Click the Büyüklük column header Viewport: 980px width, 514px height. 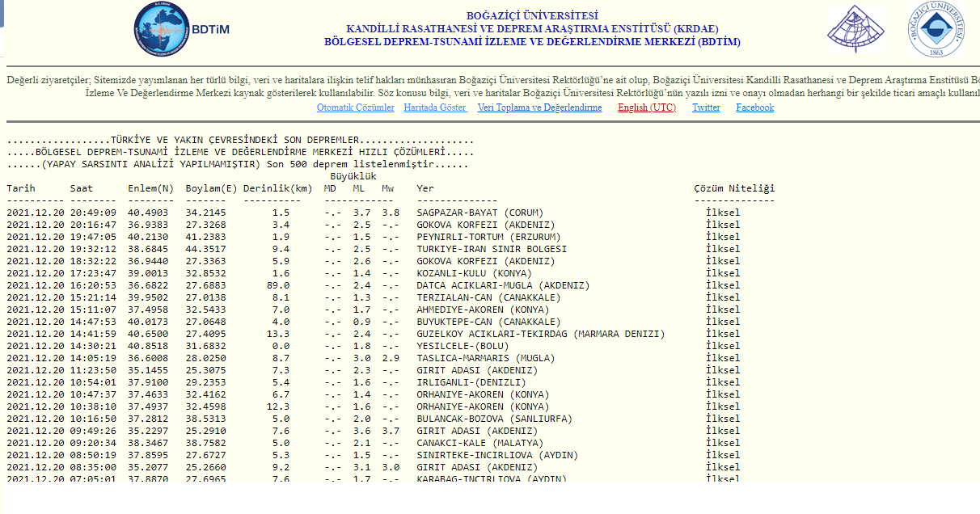click(x=353, y=176)
